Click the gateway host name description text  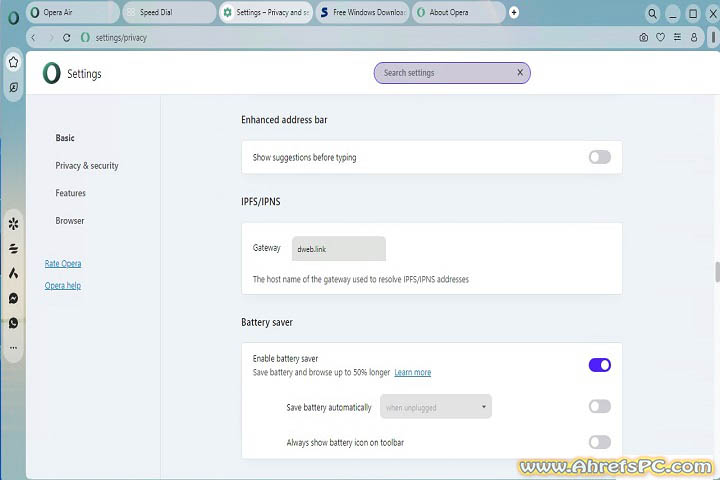tap(360, 279)
